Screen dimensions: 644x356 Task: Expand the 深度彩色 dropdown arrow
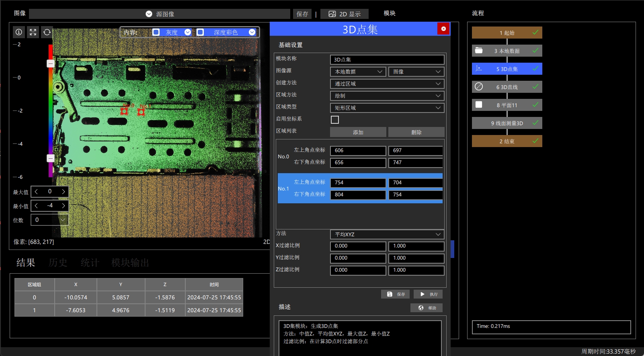coord(252,32)
